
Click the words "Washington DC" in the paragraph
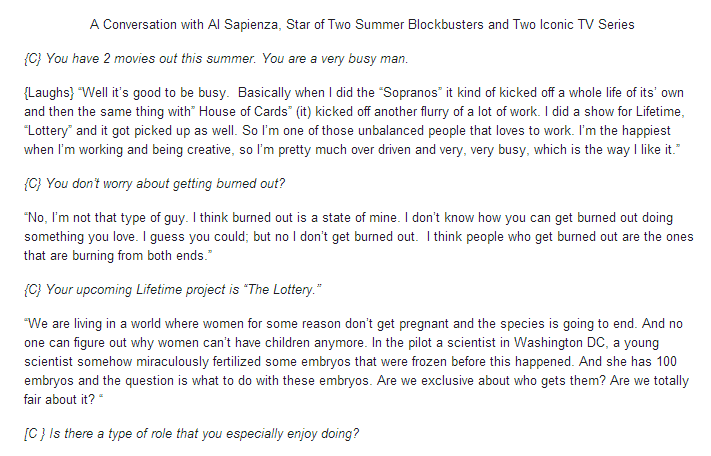pyautogui.click(x=560, y=343)
